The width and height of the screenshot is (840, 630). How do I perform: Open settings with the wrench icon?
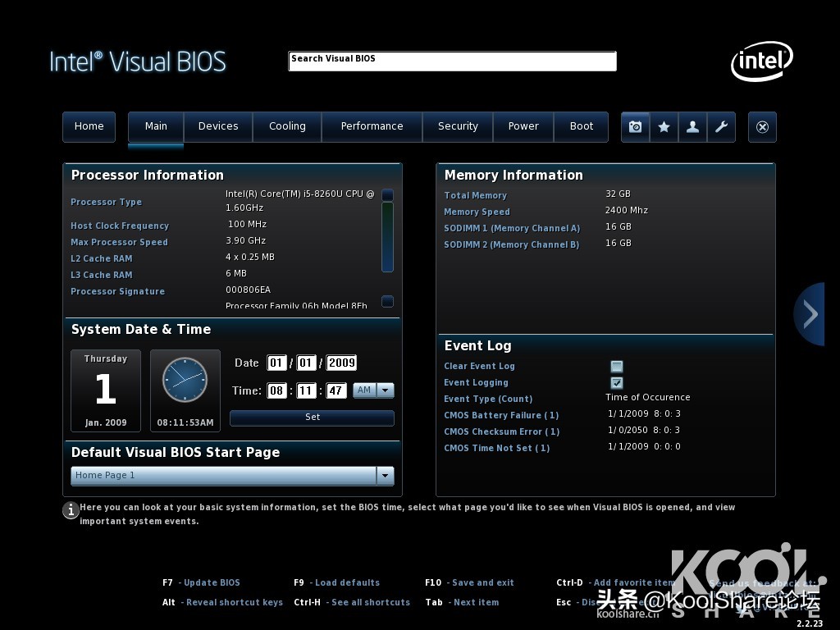pos(721,127)
